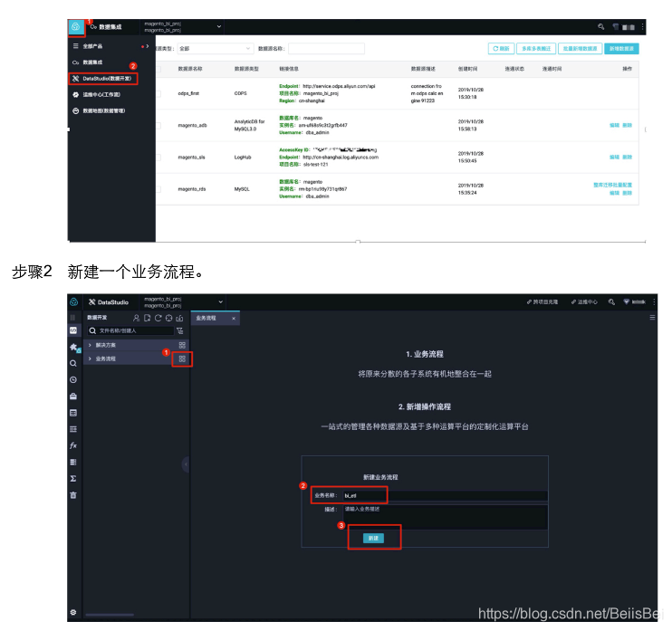Image resolution: width=672 pixels, height=631 pixels.
Task: Expand the 业务流程 tree node
Action: coord(90,359)
